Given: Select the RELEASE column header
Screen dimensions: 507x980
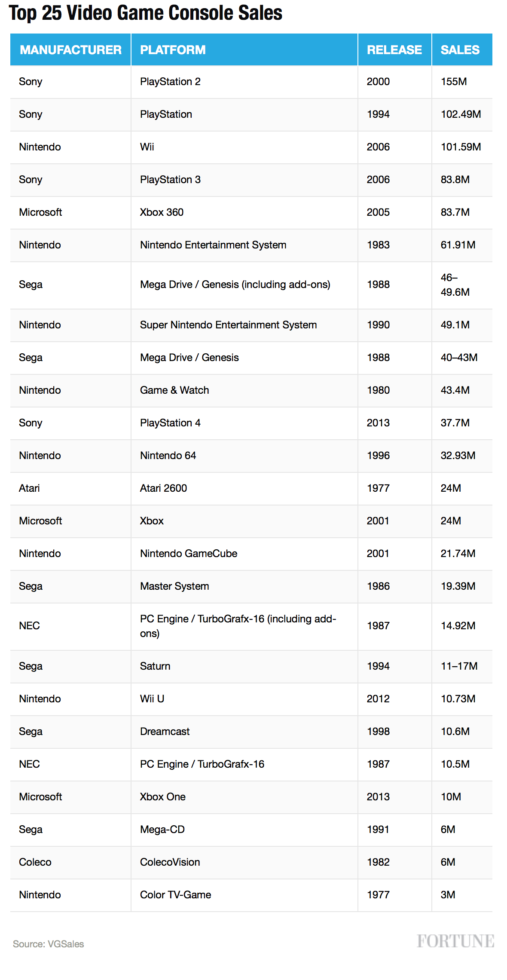Looking at the screenshot, I should pyautogui.click(x=394, y=50).
